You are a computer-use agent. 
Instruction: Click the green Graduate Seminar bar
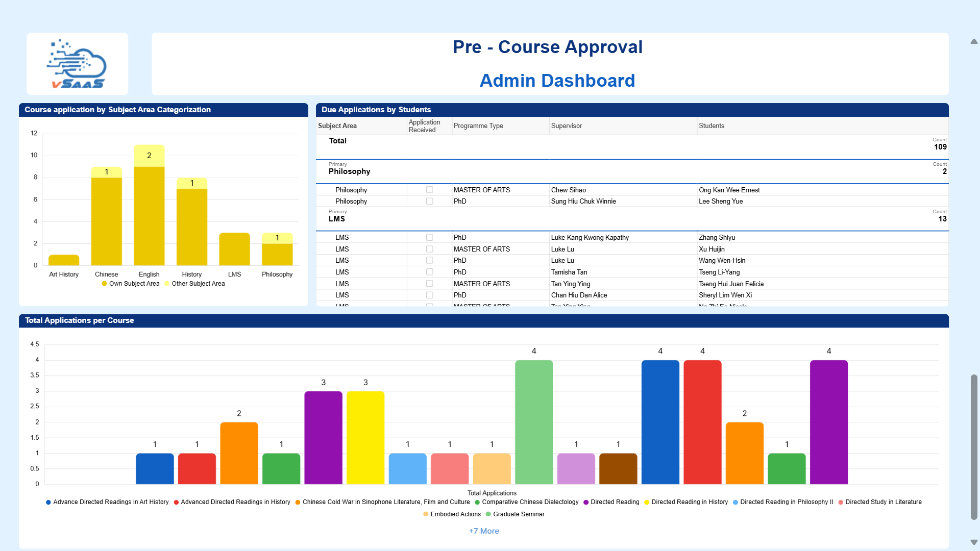(x=534, y=422)
